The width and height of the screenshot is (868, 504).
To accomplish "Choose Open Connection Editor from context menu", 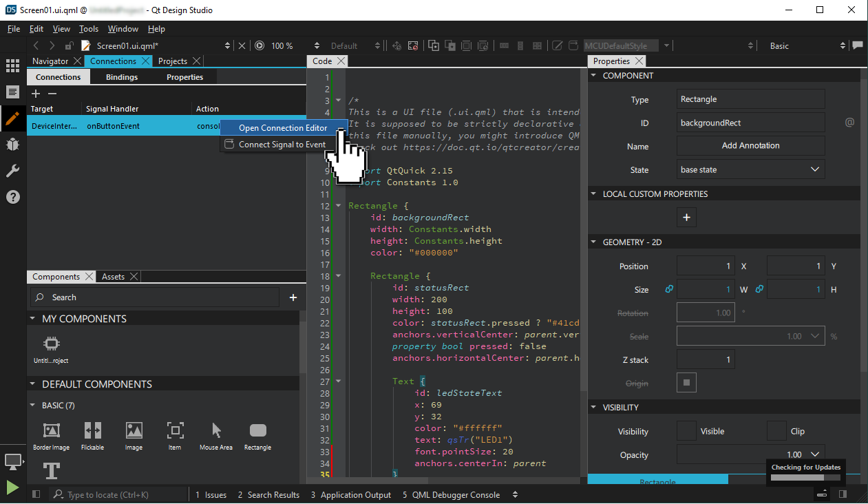I will click(283, 128).
